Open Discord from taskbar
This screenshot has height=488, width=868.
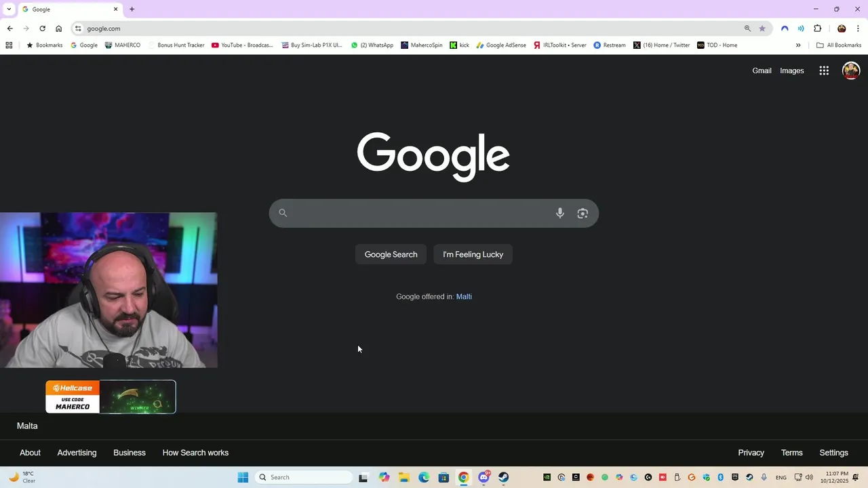pos(484,477)
